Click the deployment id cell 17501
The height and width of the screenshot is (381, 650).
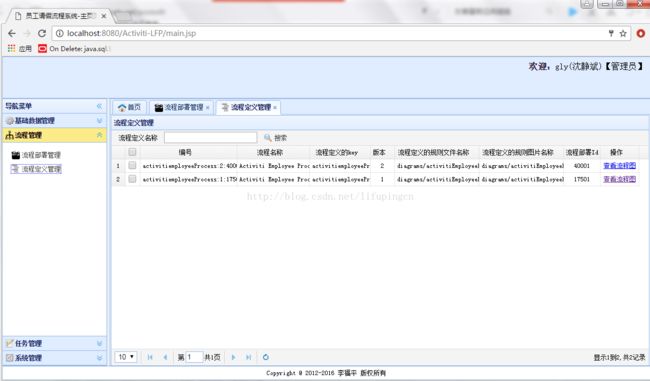coord(582,180)
